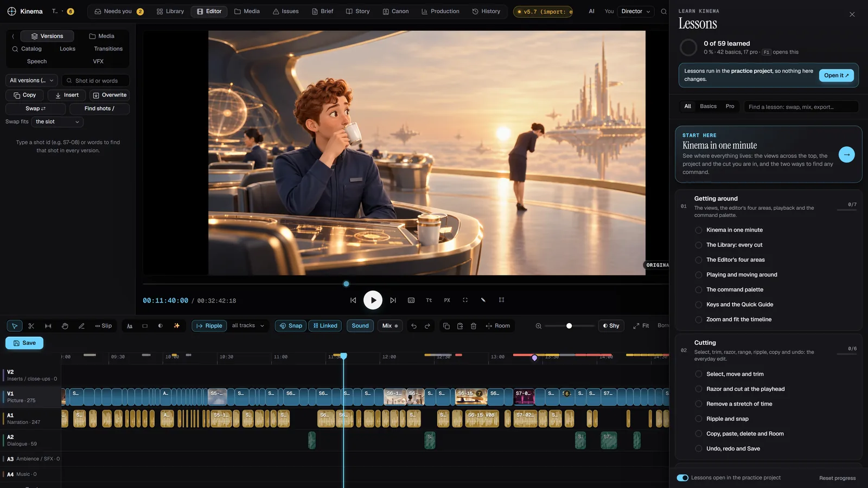Undo the last edit
The image size is (868, 488).
(x=414, y=326)
